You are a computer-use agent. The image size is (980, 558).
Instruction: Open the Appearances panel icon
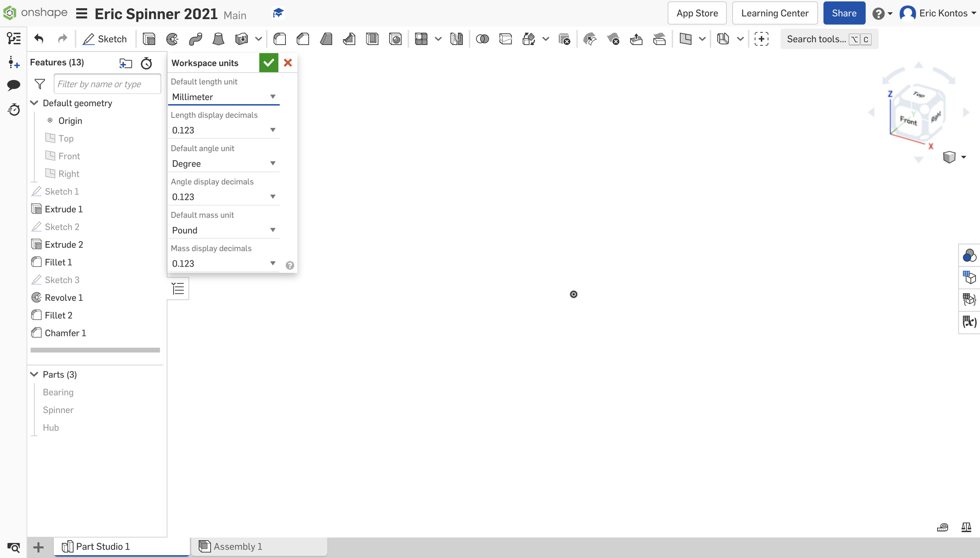969,256
